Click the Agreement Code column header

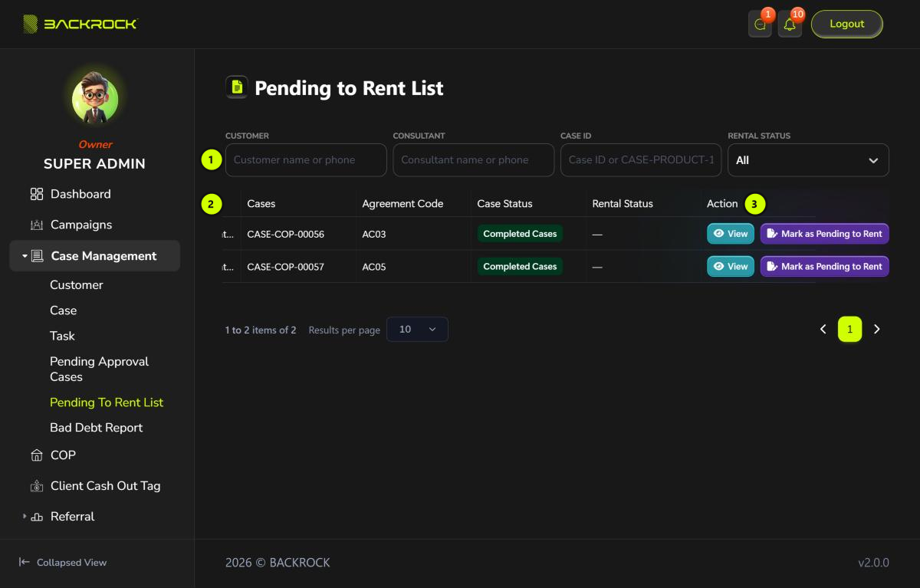click(x=402, y=204)
